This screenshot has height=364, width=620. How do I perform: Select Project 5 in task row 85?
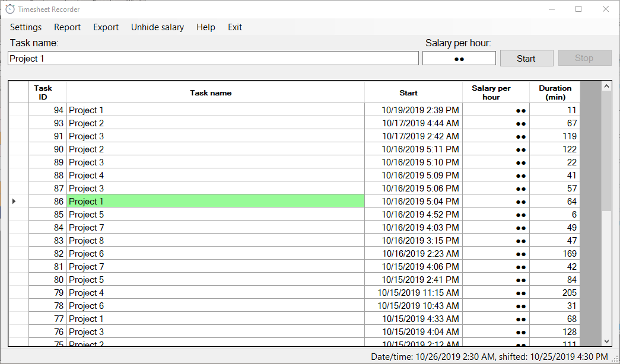coord(215,214)
